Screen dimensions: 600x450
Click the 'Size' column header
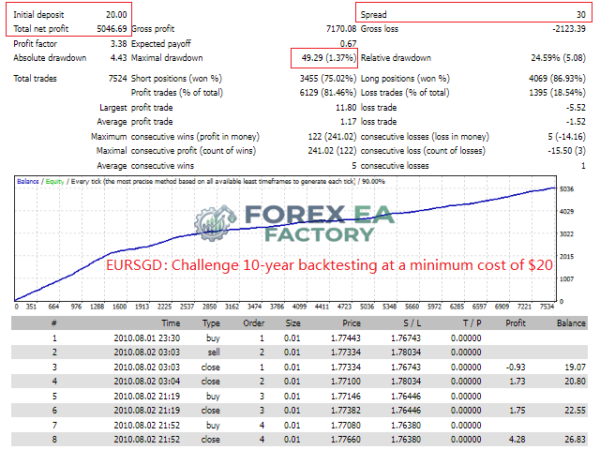tap(293, 323)
